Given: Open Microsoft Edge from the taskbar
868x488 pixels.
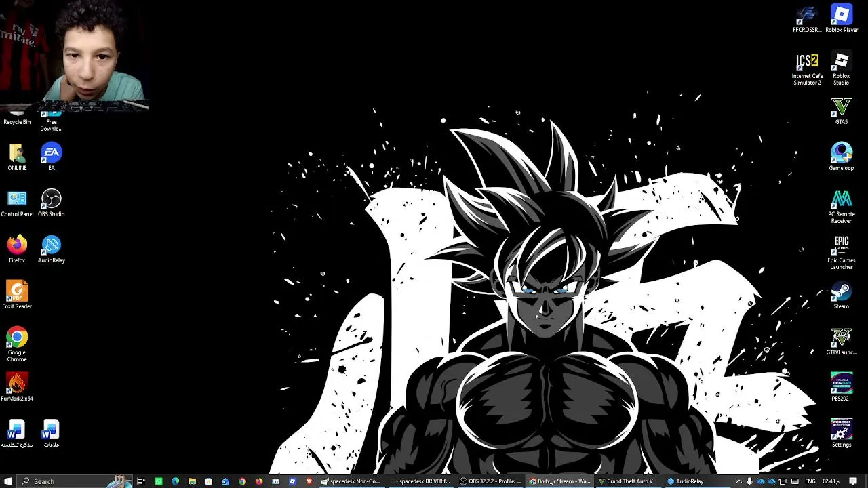Looking at the screenshot, I should point(175,481).
